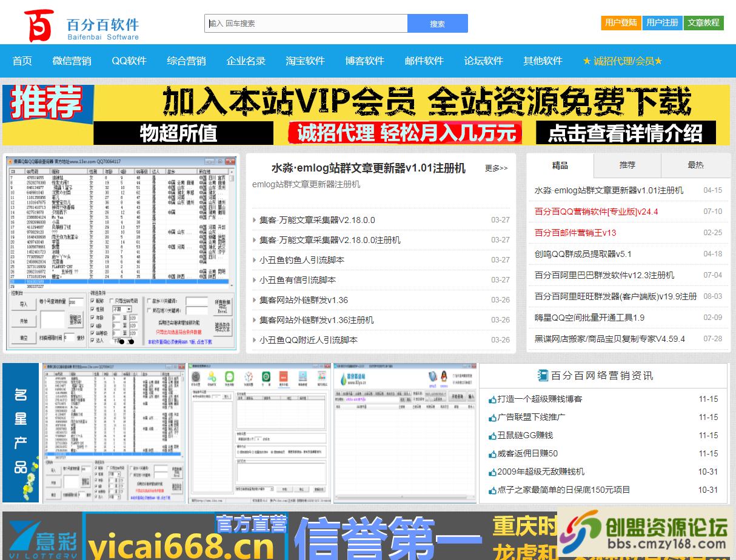The height and width of the screenshot is (560, 736).
Task: Open 百分百邮件营销王v13 link
Action: 575,233
